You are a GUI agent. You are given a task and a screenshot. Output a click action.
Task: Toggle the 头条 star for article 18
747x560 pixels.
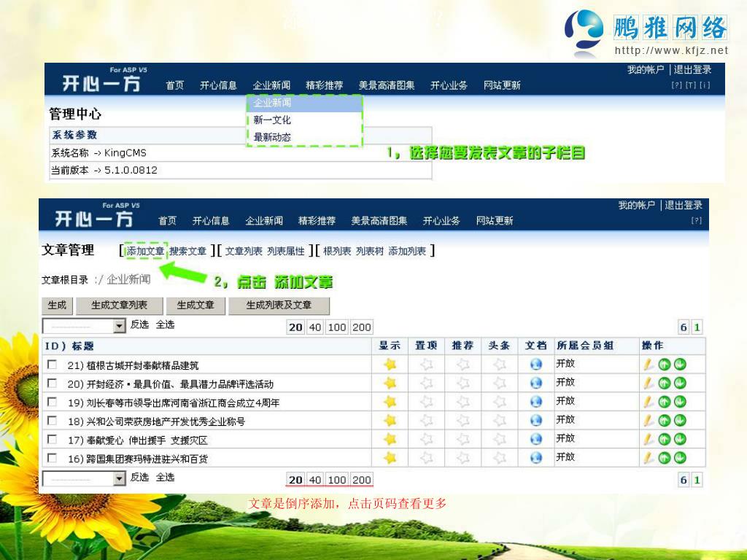pos(499,420)
